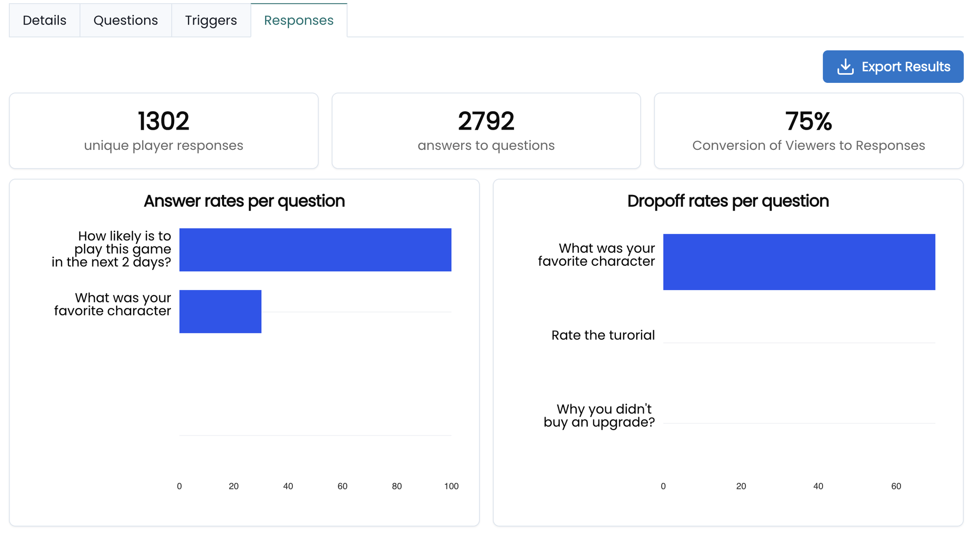Click the favorite character dropoff rate bar
This screenshot has height=533, width=980.
799,262
